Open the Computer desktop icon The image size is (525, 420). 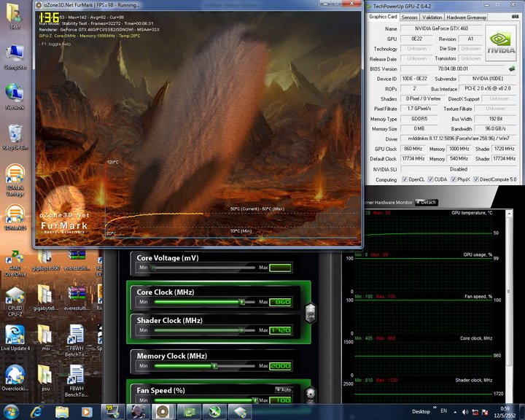pos(15,57)
